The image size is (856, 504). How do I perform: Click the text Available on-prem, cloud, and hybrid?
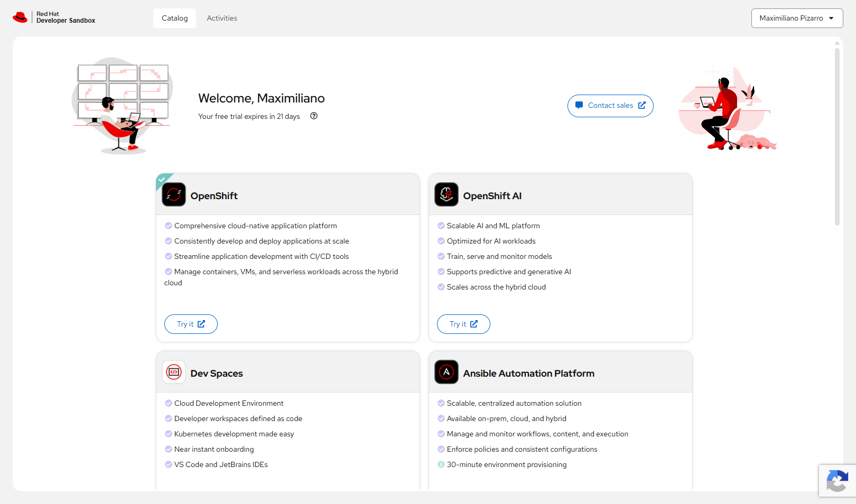(x=507, y=418)
